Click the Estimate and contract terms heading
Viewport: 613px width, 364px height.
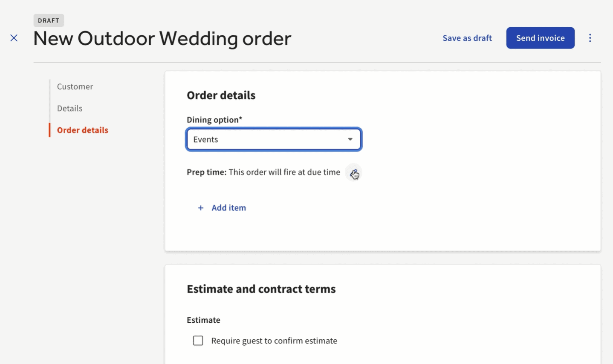(261, 289)
